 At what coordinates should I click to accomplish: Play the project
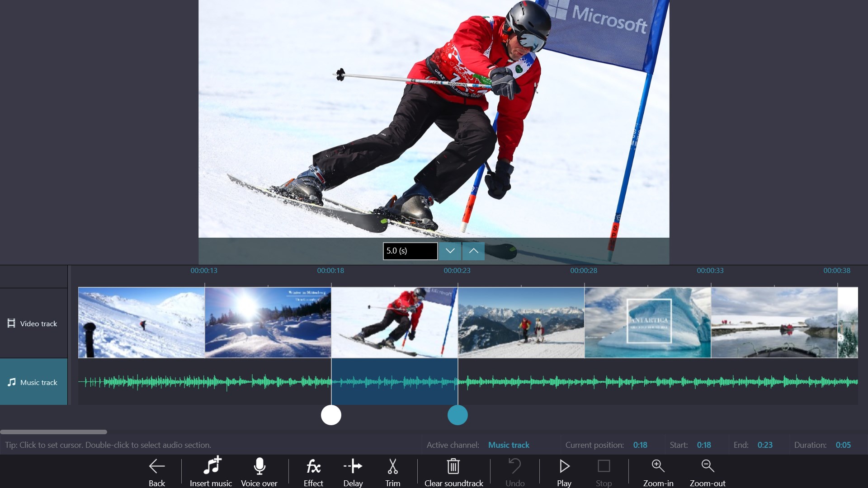[x=564, y=471]
